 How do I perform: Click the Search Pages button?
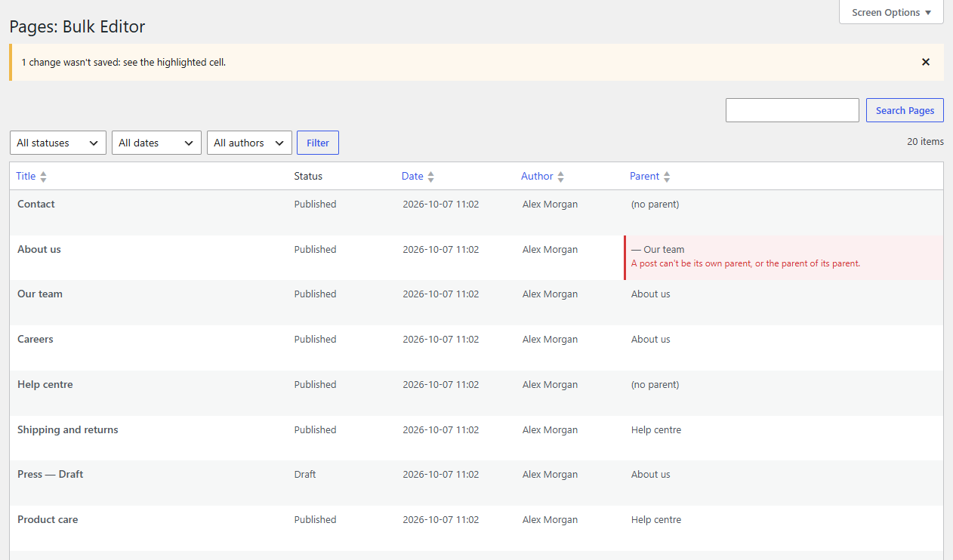tap(905, 110)
